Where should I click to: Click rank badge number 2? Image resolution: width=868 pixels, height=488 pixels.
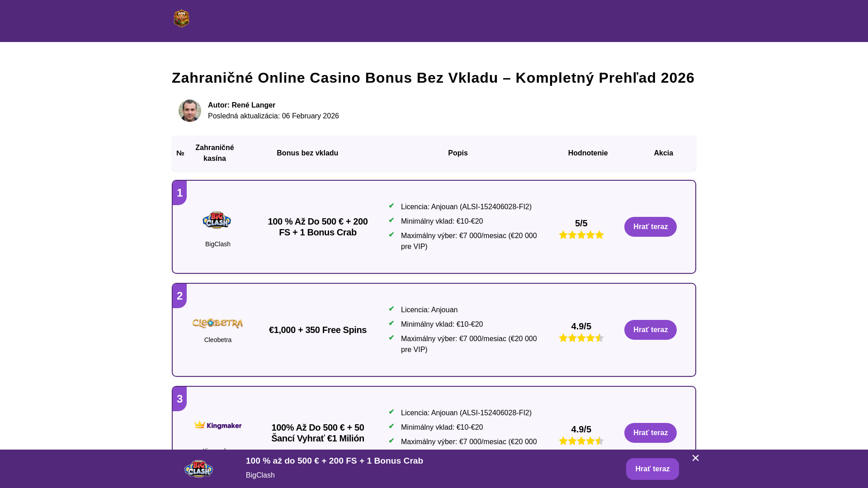coord(179,296)
